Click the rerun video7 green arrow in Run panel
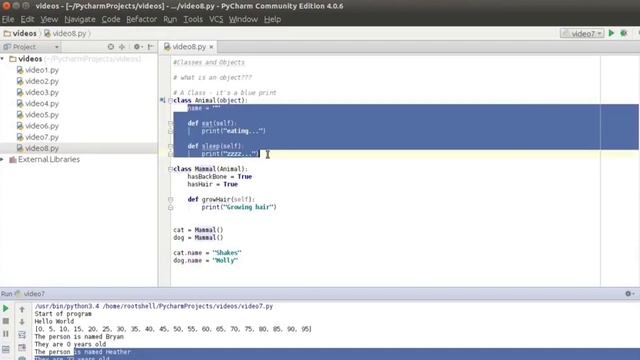The width and height of the screenshot is (640, 360). 6,309
